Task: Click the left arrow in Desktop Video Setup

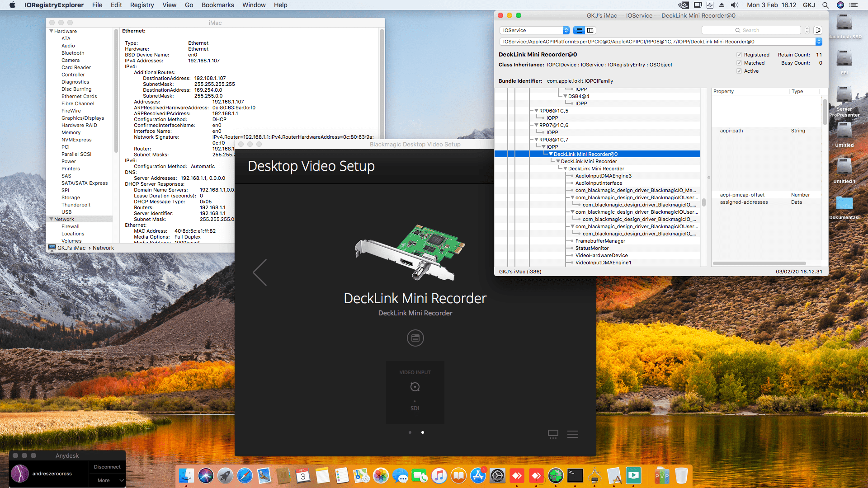Action: (260, 272)
